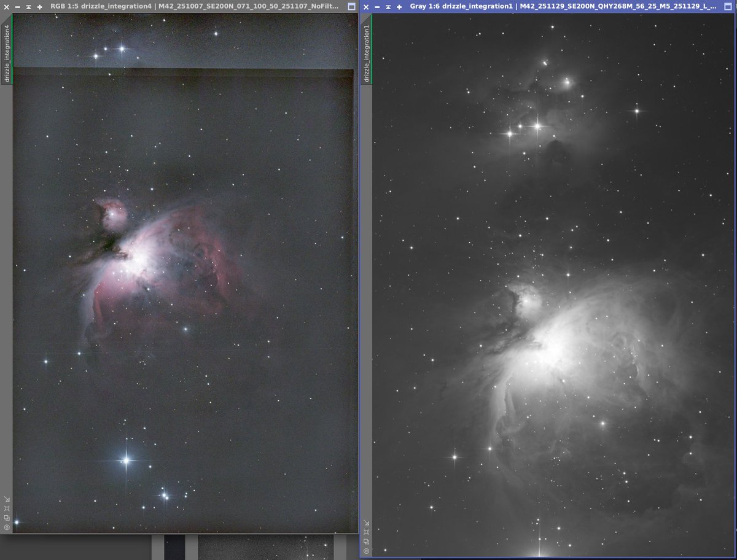This screenshot has width=737, height=560.
Task: Click the four-corner fit icon in the drizzle_integration4 window sidebar
Action: pyautogui.click(x=7, y=508)
